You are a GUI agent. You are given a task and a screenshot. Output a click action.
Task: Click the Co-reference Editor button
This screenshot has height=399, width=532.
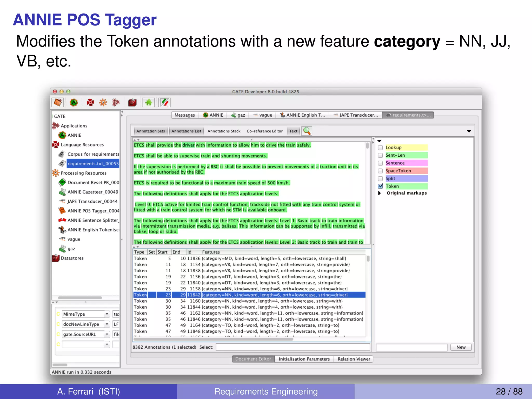(265, 131)
